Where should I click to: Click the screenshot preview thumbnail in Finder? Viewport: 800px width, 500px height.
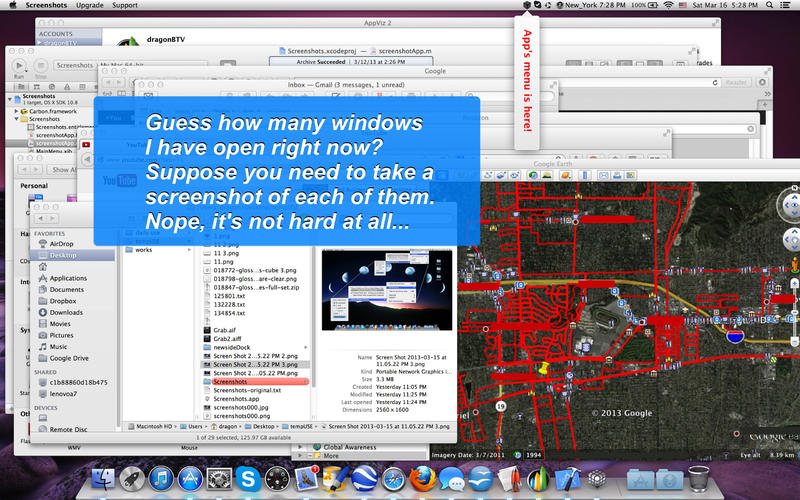click(x=387, y=290)
